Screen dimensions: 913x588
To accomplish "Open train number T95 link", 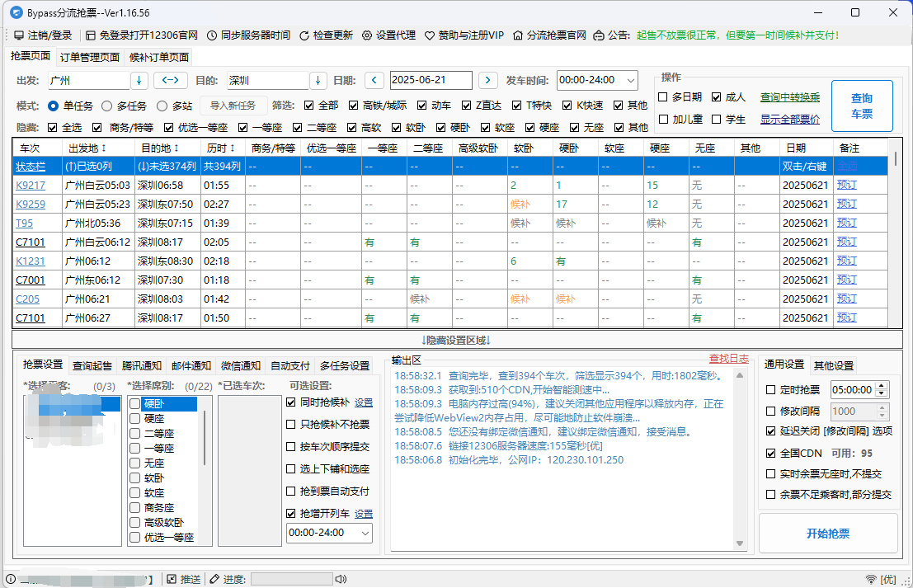I will tap(25, 223).
